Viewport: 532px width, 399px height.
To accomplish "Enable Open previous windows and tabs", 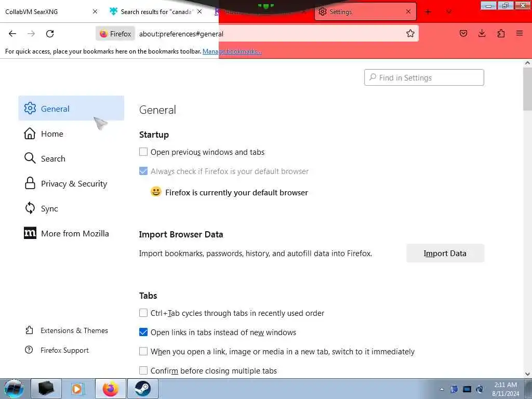I will pos(143,152).
